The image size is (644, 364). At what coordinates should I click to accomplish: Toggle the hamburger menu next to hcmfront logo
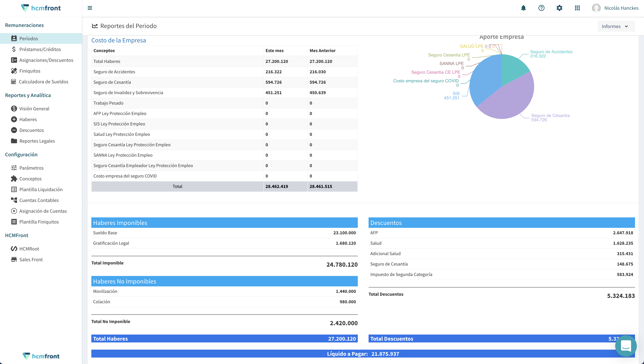point(90,8)
